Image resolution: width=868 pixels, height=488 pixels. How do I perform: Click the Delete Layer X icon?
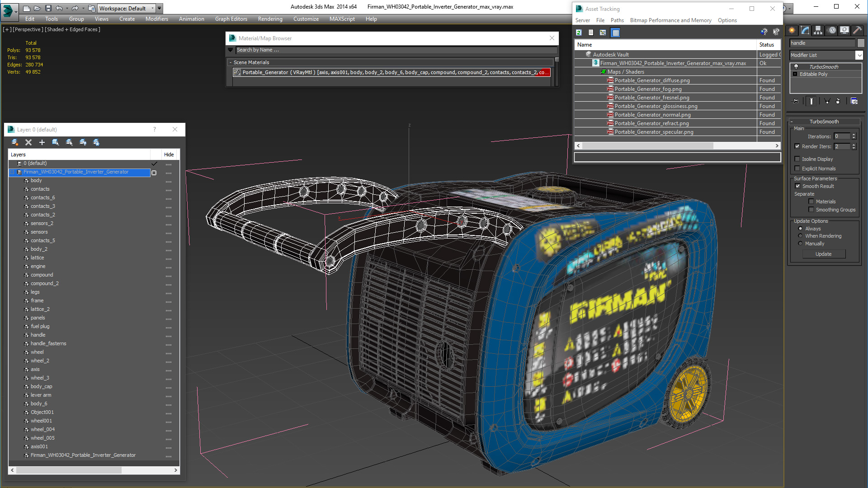click(28, 142)
